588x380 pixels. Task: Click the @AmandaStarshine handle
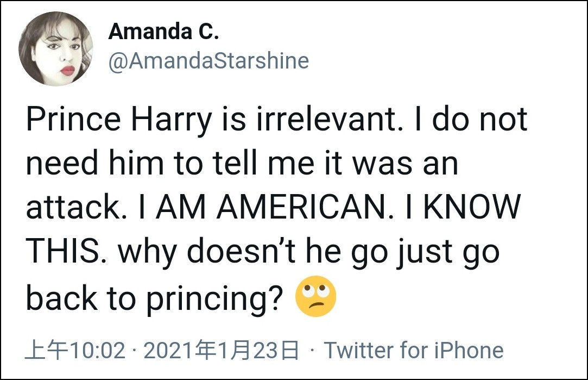point(208,60)
